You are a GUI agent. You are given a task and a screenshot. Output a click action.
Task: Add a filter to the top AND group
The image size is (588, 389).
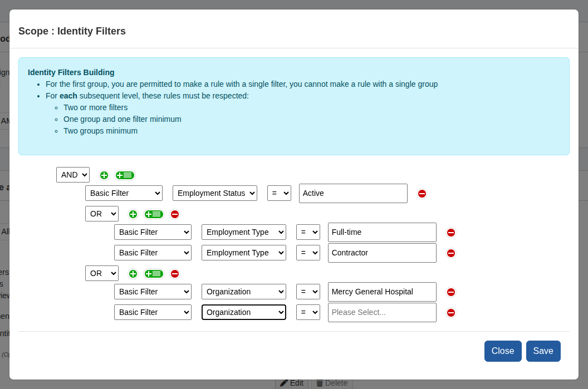(104, 175)
